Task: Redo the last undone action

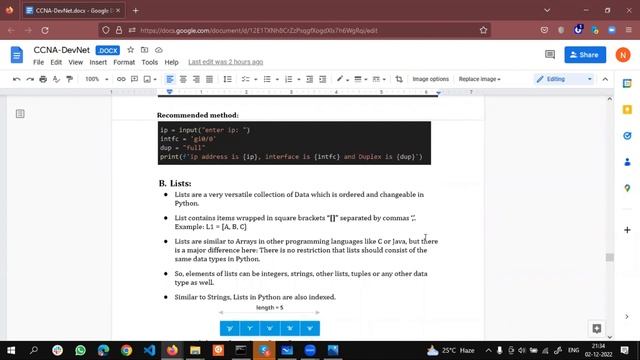Action: click(x=30, y=79)
